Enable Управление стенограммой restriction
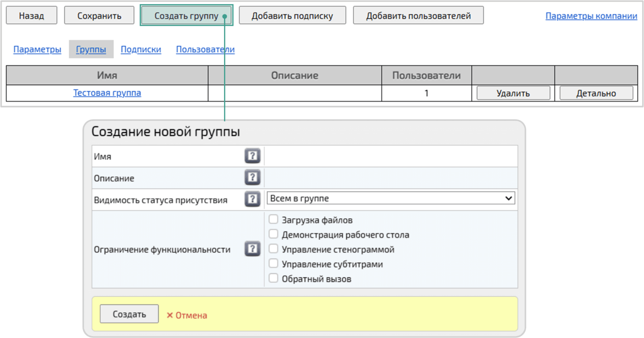This screenshot has height=338, width=644. pyautogui.click(x=273, y=248)
